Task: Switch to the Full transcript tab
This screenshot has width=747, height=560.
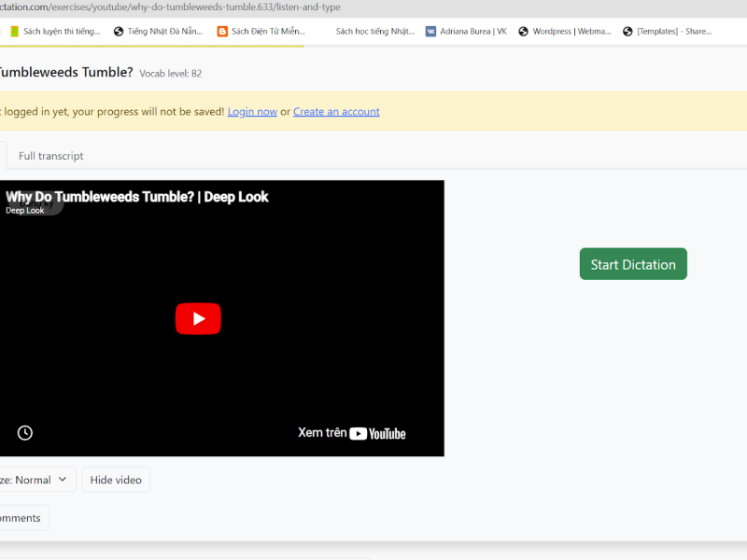Action: click(x=51, y=156)
